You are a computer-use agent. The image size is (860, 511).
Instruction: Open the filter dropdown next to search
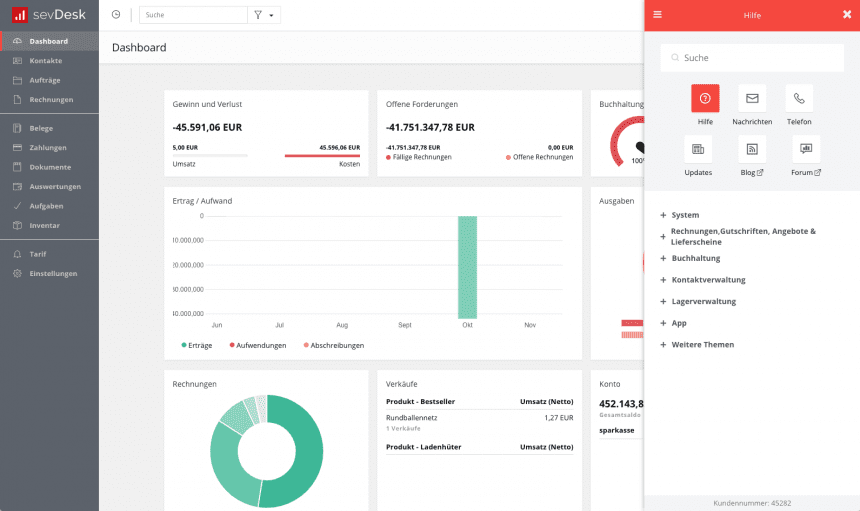(264, 15)
